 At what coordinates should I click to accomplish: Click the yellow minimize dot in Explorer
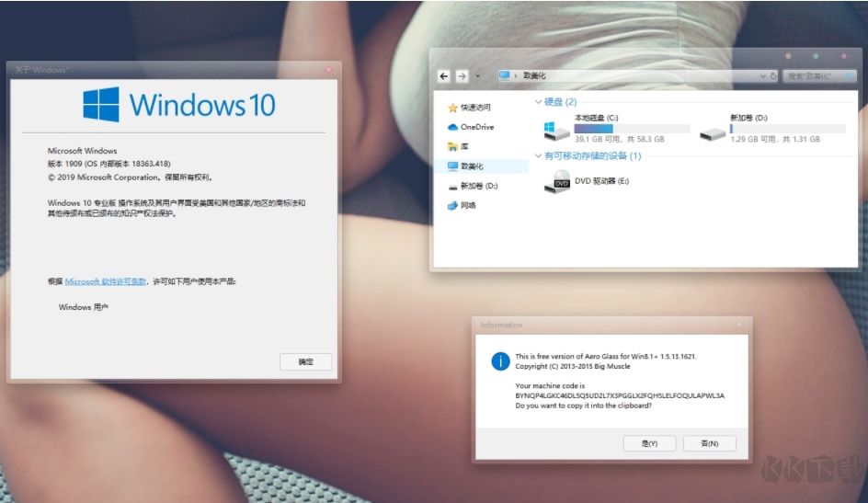[788, 56]
